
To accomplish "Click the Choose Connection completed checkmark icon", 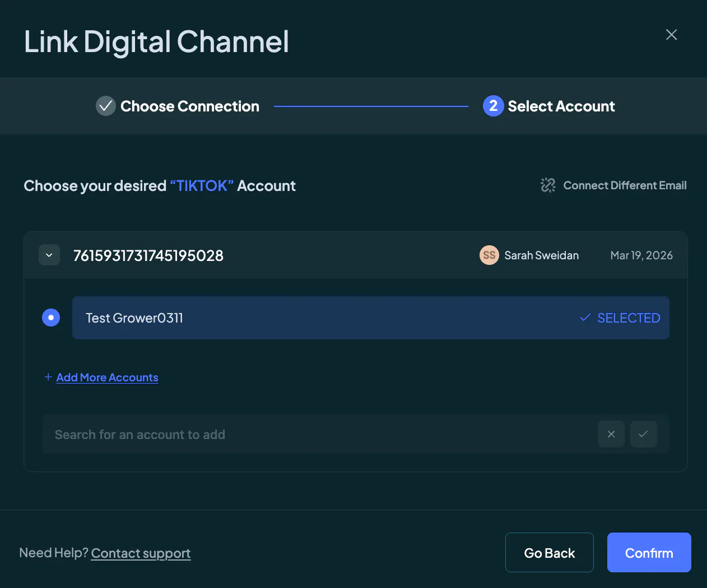I will 106,106.
